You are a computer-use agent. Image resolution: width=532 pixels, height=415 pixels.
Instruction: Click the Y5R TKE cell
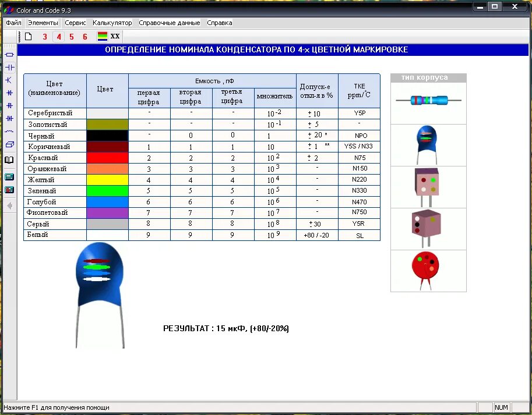pos(360,224)
